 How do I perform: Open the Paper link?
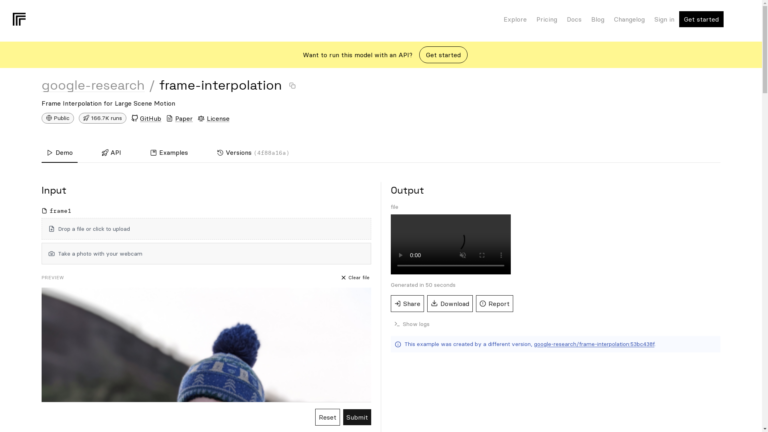pos(179,119)
